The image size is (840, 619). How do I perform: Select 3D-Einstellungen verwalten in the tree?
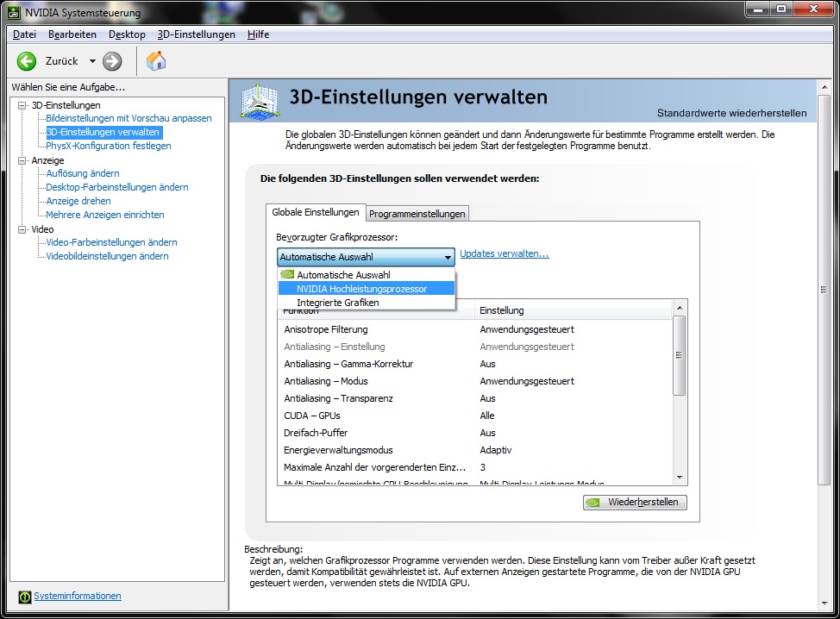[103, 132]
